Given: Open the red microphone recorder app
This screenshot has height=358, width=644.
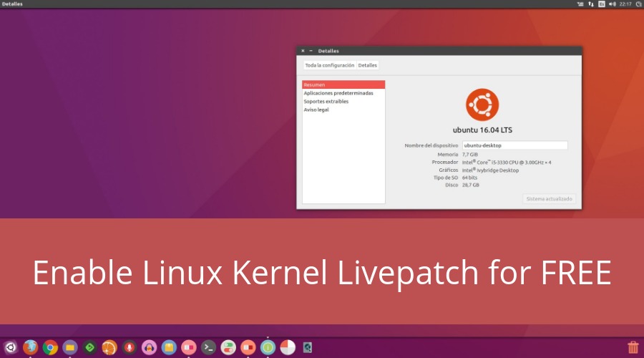Looking at the screenshot, I should [x=130, y=347].
